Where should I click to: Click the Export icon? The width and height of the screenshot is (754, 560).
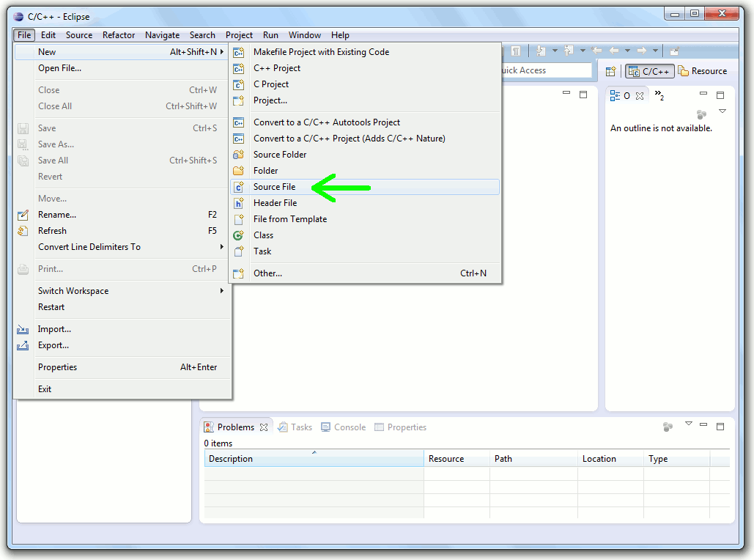23,345
